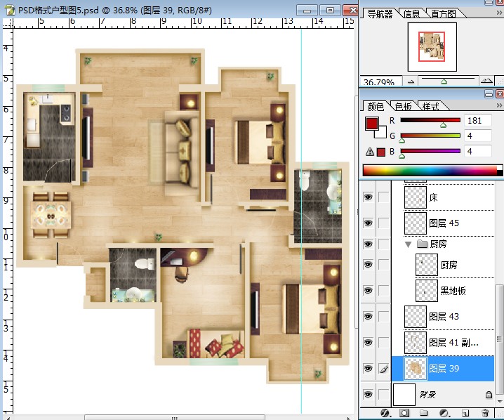The height and width of the screenshot is (420, 504).
Task: Click the foreground red color swatch
Action: (371, 124)
